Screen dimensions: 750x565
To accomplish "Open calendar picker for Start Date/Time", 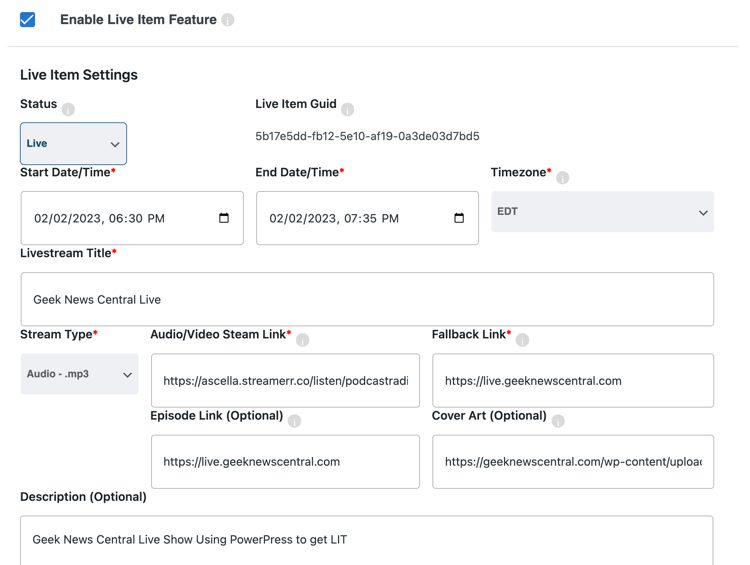I will (x=224, y=218).
